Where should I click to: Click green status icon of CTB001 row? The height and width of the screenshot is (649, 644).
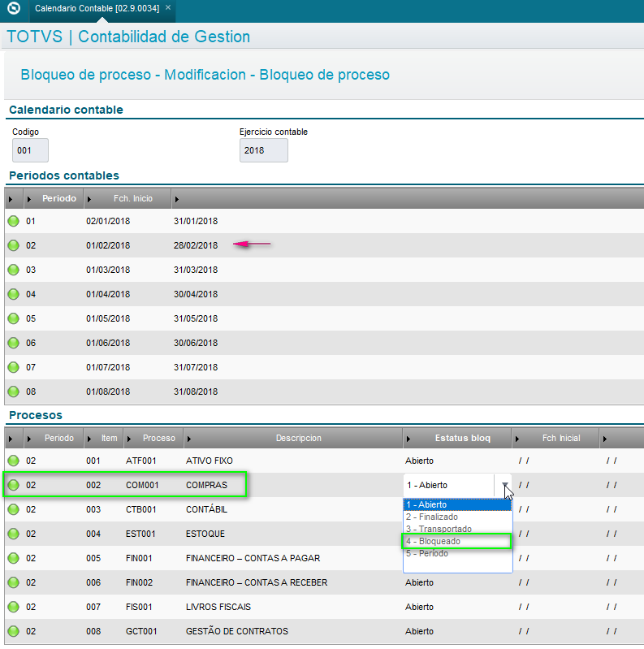point(14,509)
